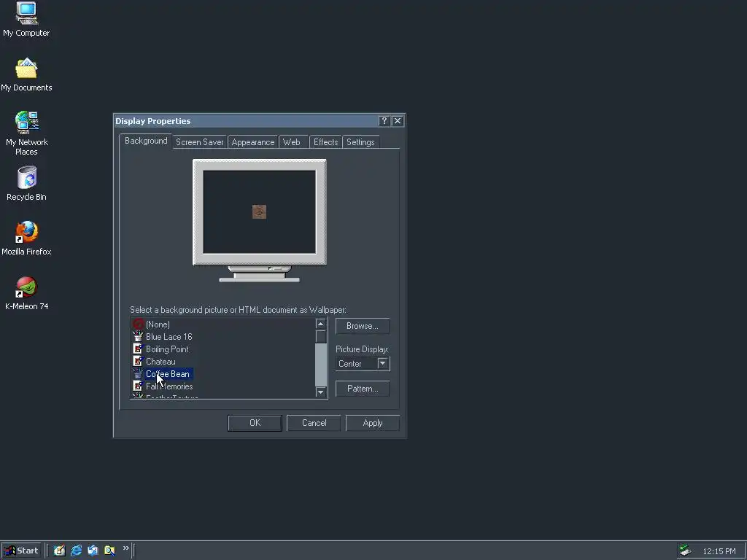Image resolution: width=747 pixels, height=560 pixels.
Task: Click the Boiling Point file icon
Action: coord(138,349)
